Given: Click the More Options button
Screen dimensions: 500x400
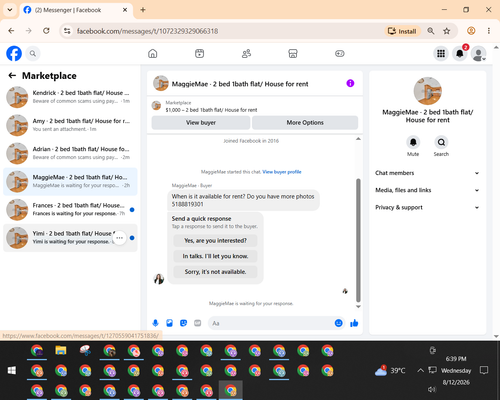Looking at the screenshot, I should click(305, 123).
